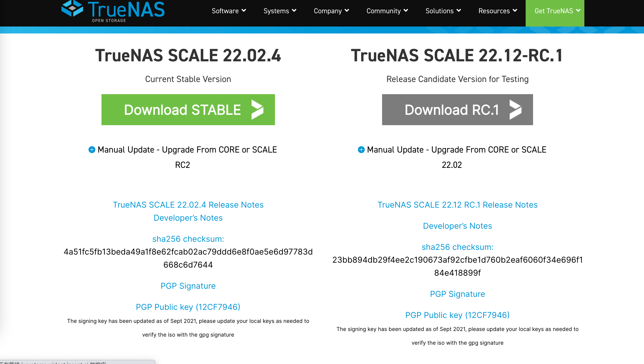This screenshot has height=364, width=644.
Task: Open PGP Signature link for RC.1
Action: point(457,294)
